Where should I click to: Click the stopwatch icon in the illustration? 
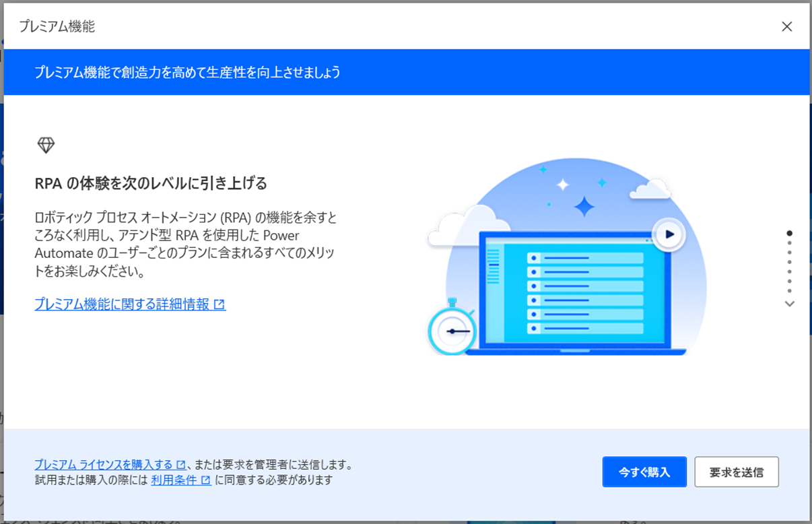click(x=454, y=332)
